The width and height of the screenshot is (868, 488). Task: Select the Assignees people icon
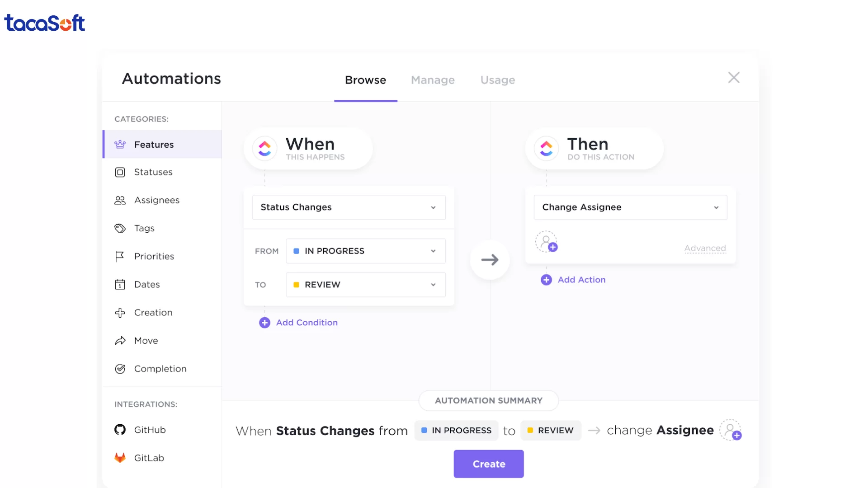pyautogui.click(x=120, y=200)
